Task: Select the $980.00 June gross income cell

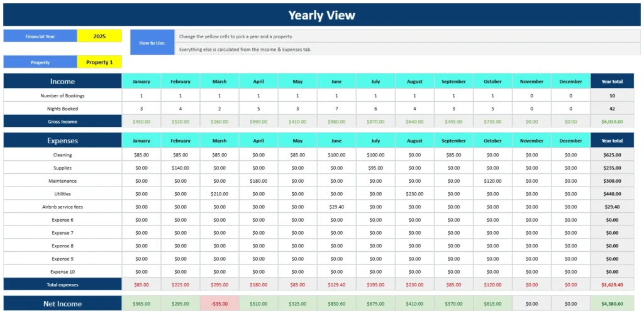Action: 336,121
